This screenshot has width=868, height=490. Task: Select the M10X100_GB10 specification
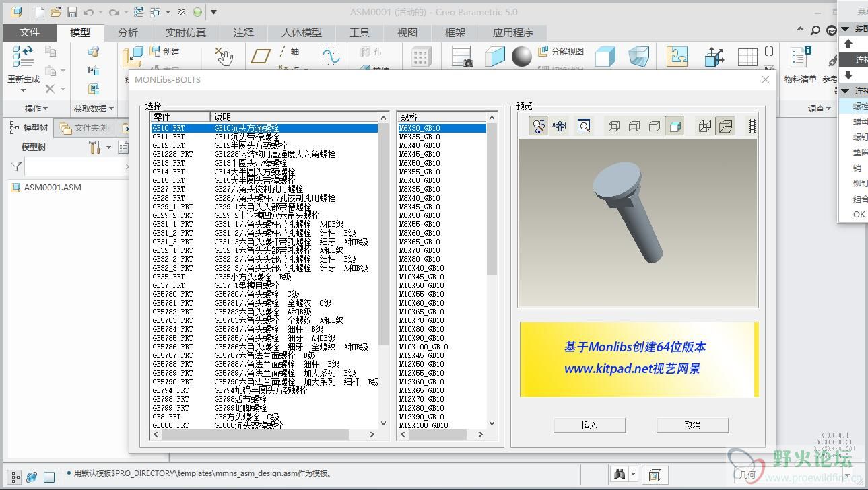(x=442, y=347)
